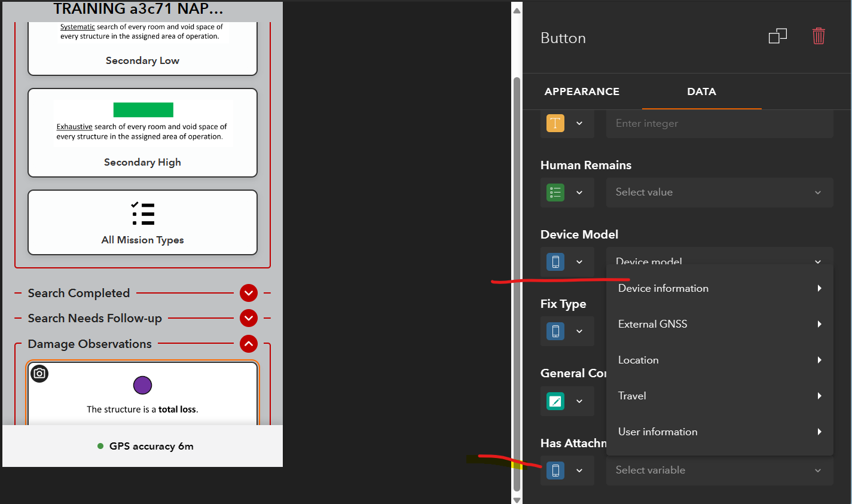
Task: Click the camera icon on the total loss card
Action: [x=39, y=374]
